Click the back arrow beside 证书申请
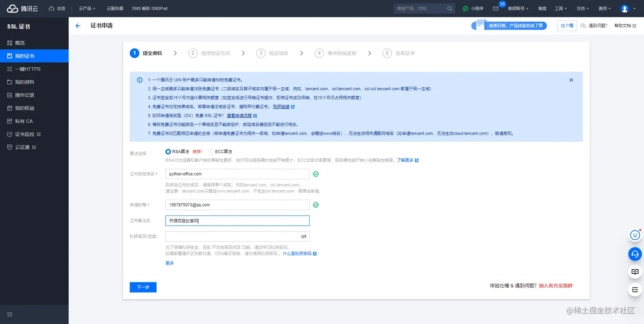The image size is (644, 324). (77, 26)
